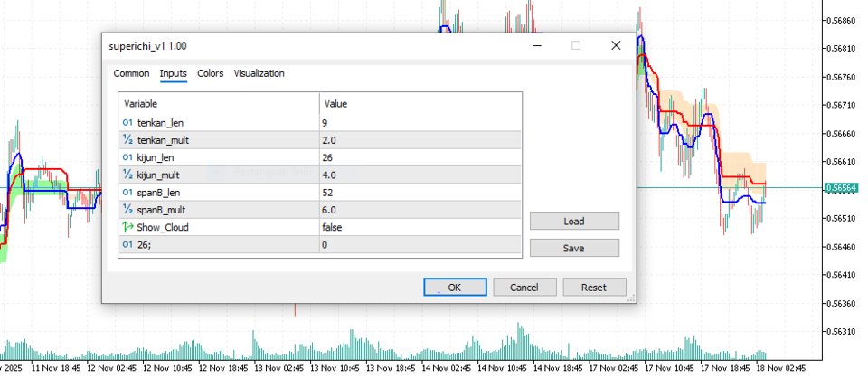Image resolution: width=868 pixels, height=378 pixels.
Task: Click the Variable column header
Action: coord(219,103)
